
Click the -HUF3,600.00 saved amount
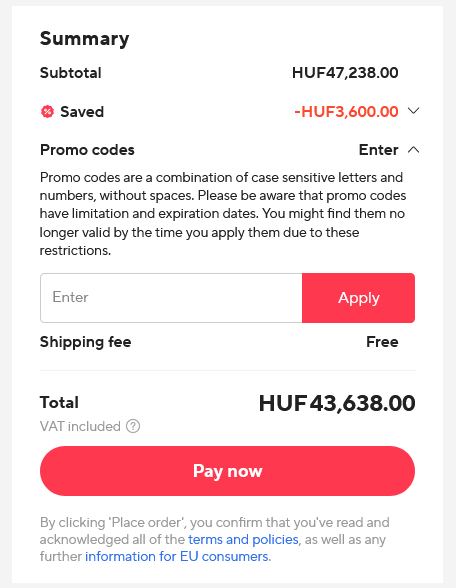tap(346, 111)
